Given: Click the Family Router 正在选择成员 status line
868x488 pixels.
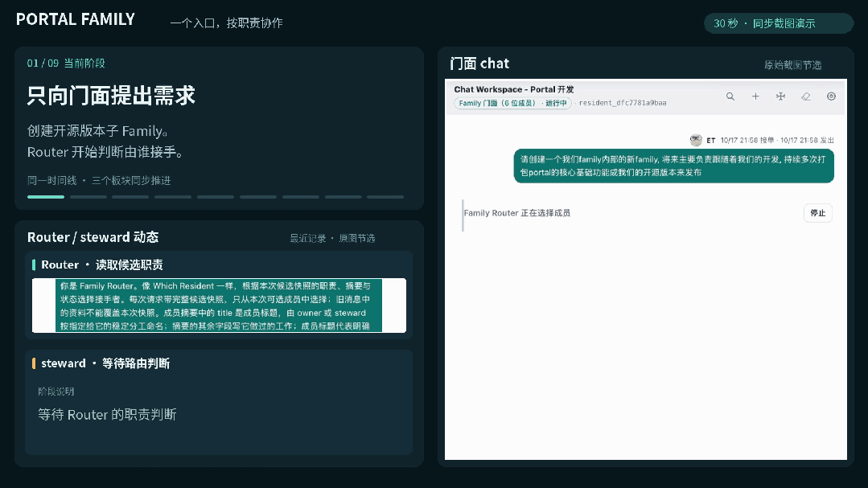Looking at the screenshot, I should pos(517,213).
